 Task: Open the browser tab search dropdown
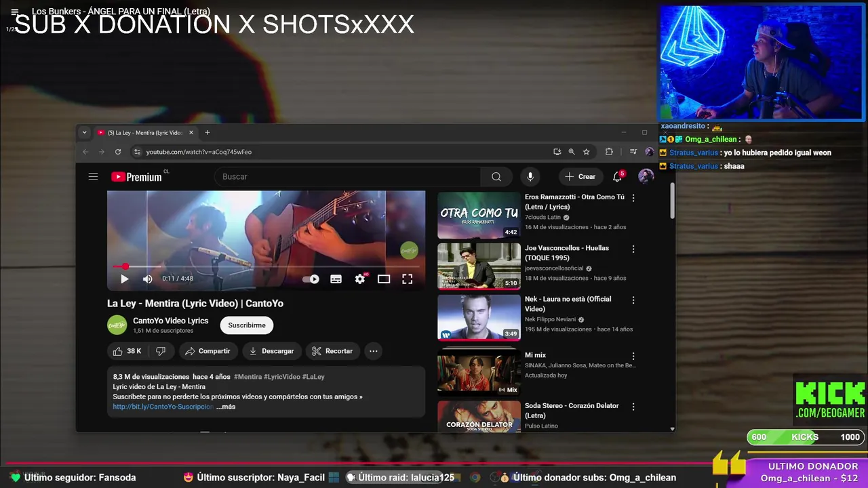[x=84, y=133]
